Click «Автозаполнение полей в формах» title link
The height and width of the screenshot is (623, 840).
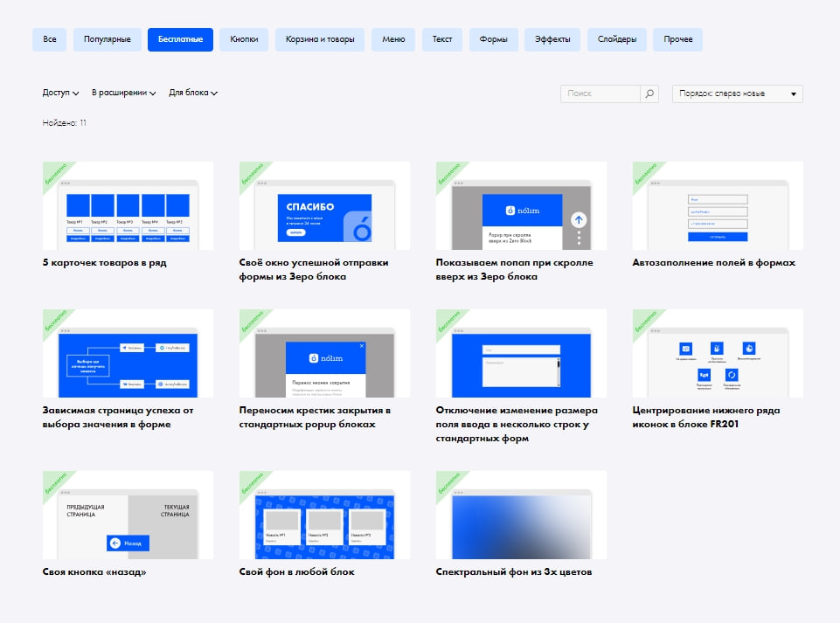[713, 262]
